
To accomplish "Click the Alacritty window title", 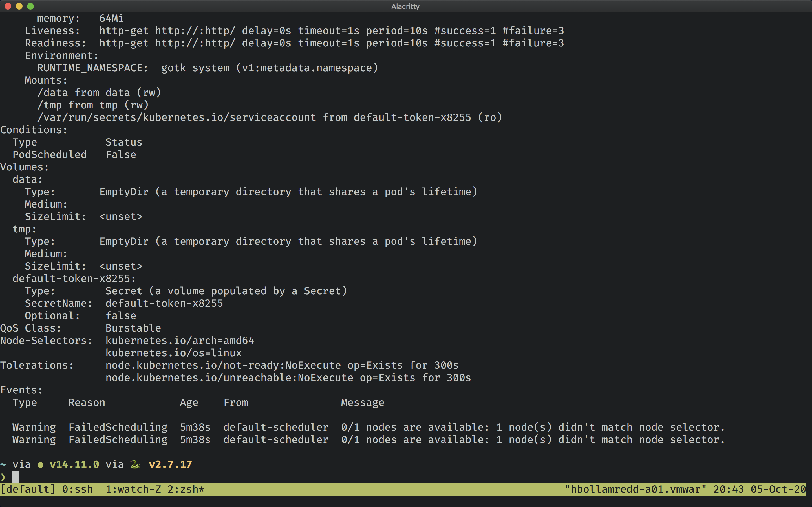I will [x=405, y=6].
